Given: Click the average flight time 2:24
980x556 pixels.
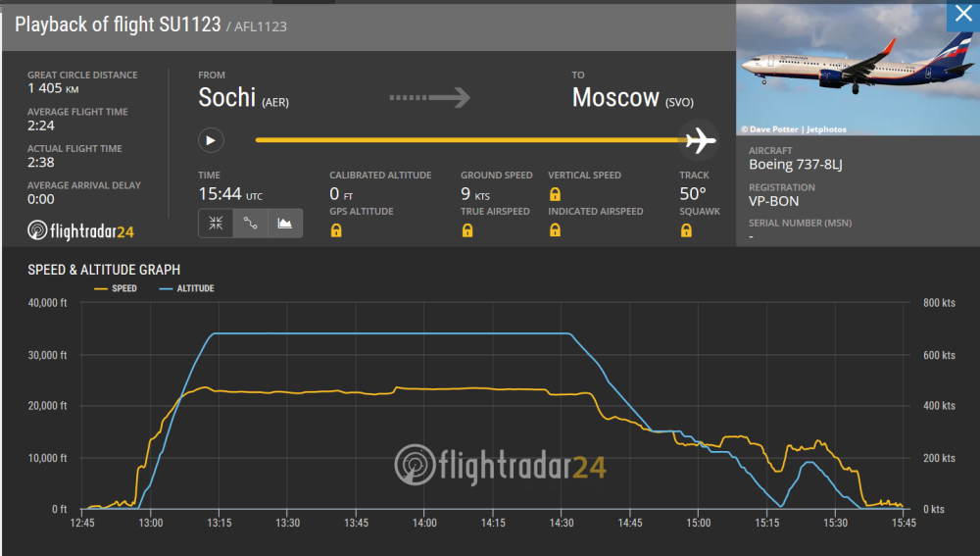Looking at the screenshot, I should click(40, 126).
